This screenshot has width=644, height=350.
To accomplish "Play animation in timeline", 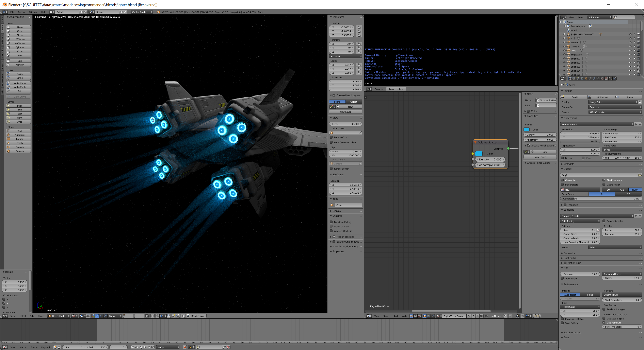I will [x=145, y=347].
